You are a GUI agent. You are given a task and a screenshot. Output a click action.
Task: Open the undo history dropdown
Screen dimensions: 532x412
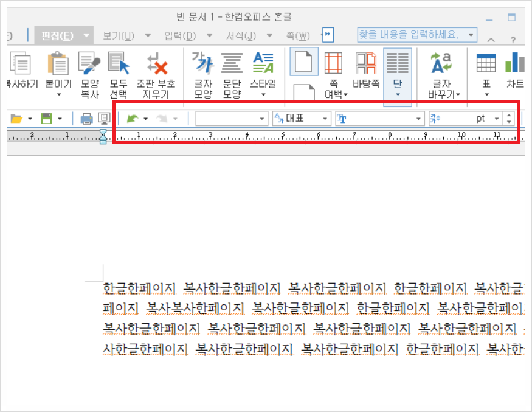click(x=145, y=119)
